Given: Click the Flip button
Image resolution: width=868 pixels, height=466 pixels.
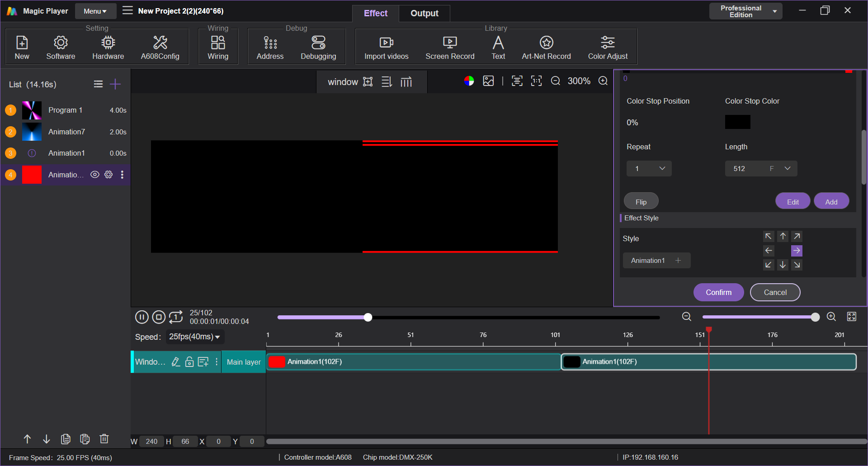Looking at the screenshot, I should [x=641, y=202].
